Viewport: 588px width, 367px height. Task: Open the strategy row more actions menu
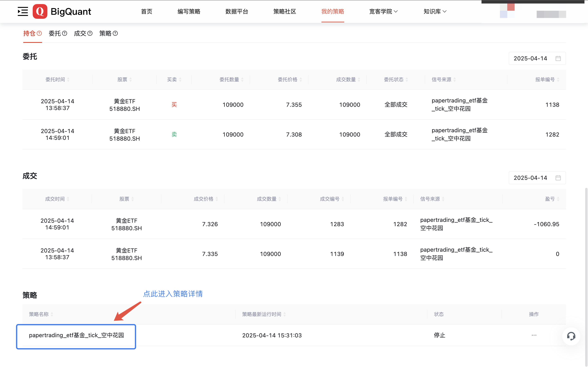click(x=534, y=335)
